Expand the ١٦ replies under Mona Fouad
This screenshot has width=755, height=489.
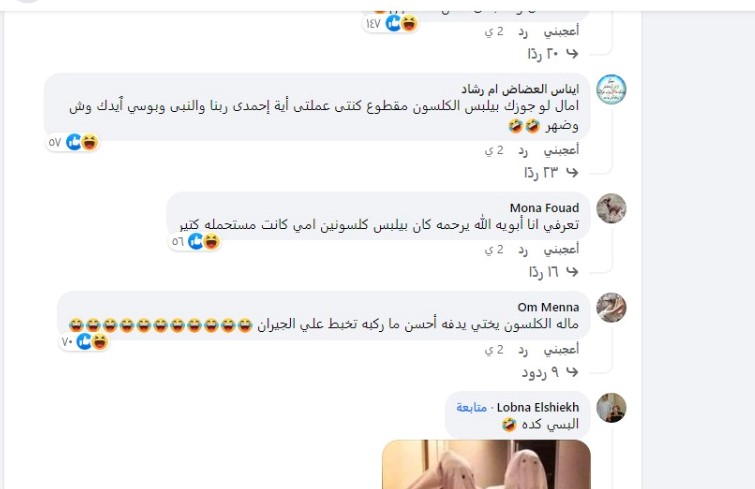click(x=553, y=272)
